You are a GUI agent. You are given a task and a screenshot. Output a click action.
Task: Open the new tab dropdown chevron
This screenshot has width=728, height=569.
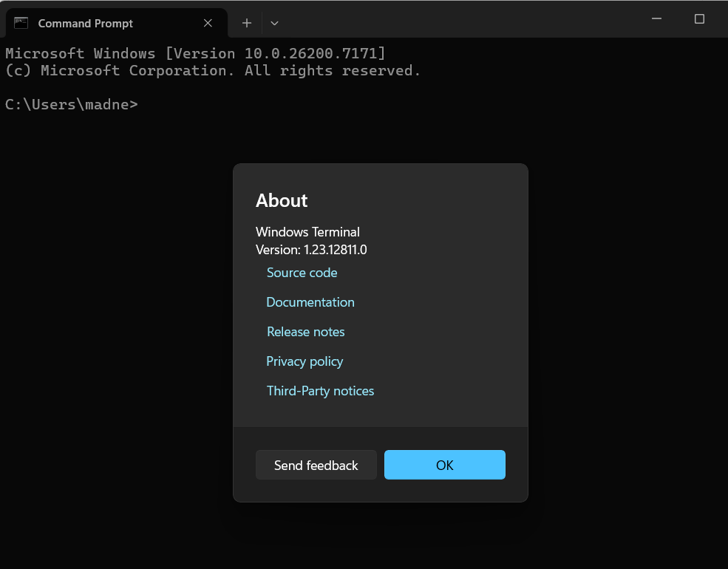click(274, 23)
